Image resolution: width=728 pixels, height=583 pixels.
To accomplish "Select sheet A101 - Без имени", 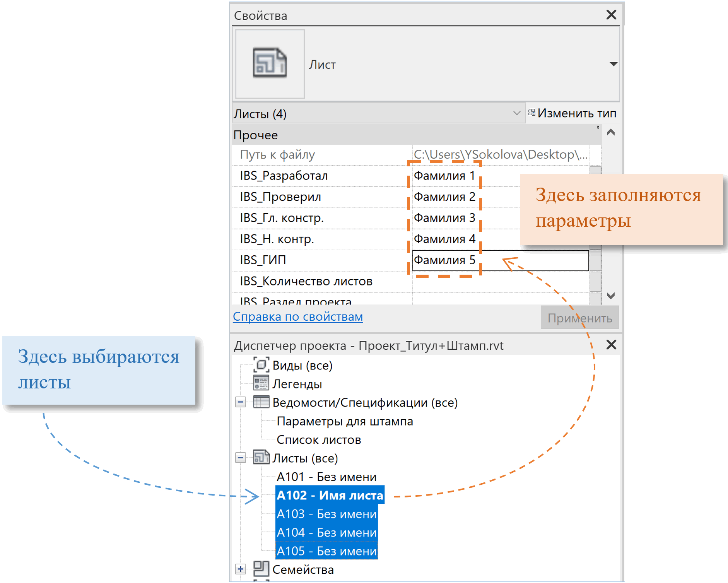I will [x=326, y=477].
